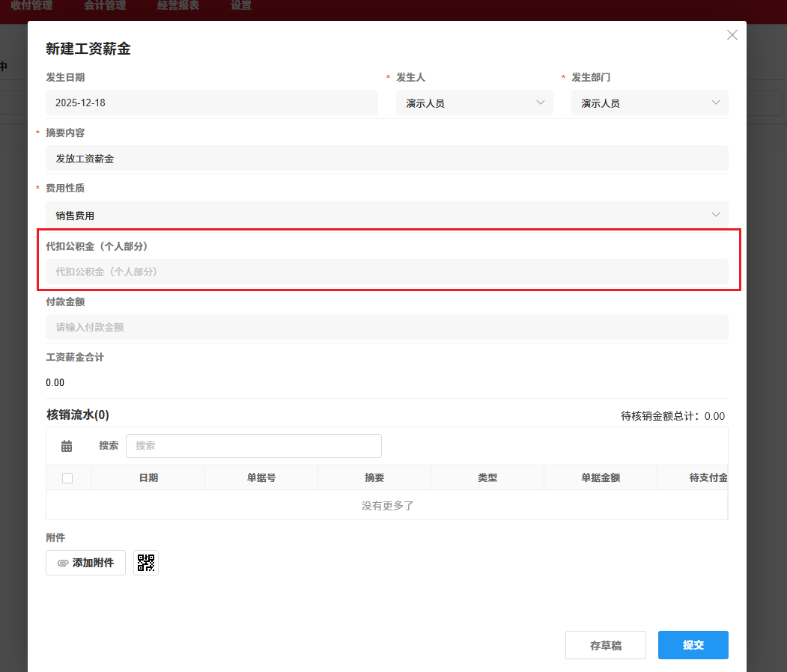Image resolution: width=787 pixels, height=672 pixels.
Task: Open the 费用性质 dropdown showing 销售费用
Action: pyautogui.click(x=386, y=214)
